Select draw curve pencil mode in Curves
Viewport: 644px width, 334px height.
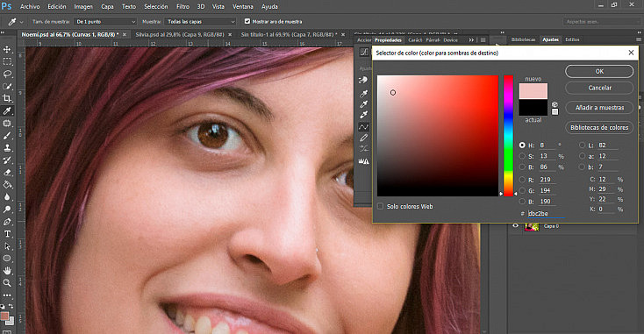(363, 139)
